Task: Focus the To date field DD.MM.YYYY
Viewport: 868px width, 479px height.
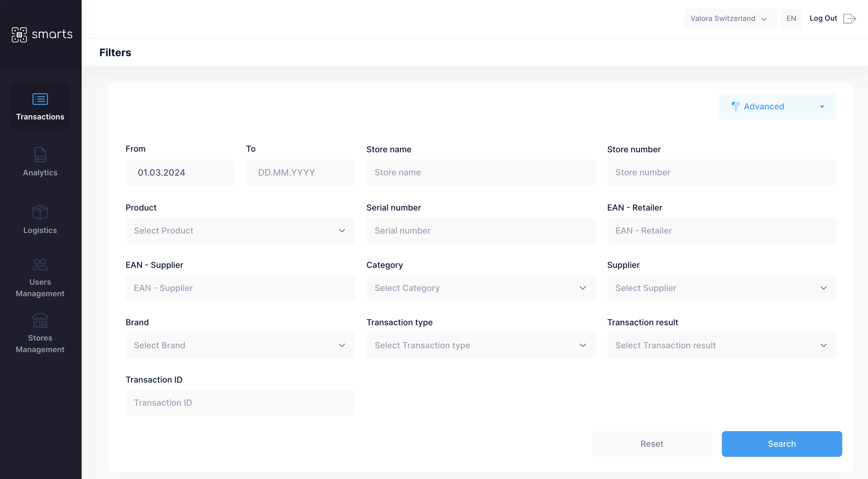Action: (x=300, y=172)
